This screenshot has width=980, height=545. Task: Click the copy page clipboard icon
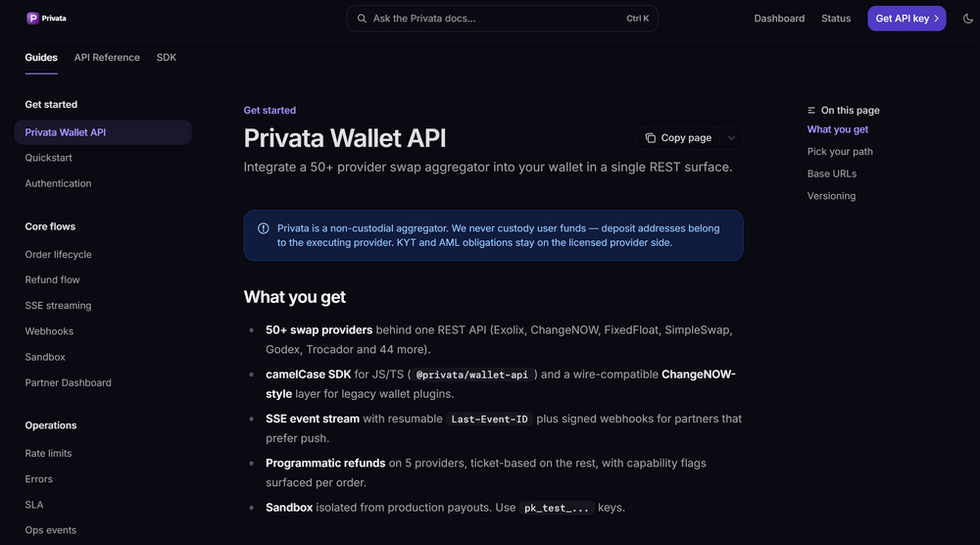point(650,138)
